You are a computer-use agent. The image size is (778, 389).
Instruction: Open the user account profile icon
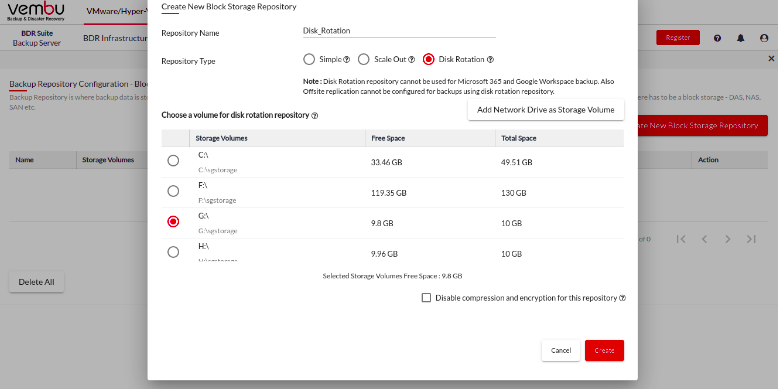click(764, 38)
